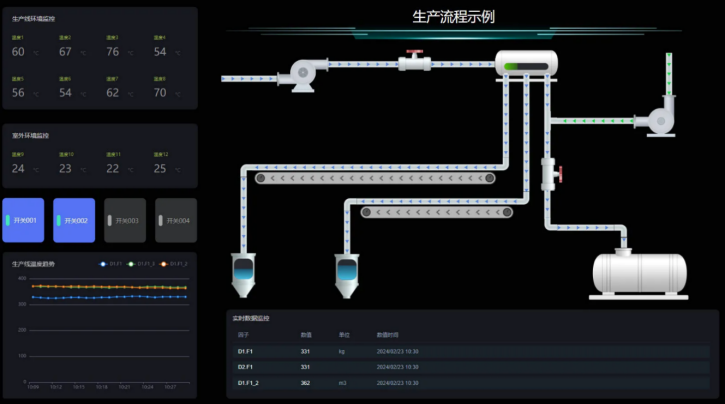Click the 生产流程示例 title header
Screen dimensions: 725x404
point(453,17)
